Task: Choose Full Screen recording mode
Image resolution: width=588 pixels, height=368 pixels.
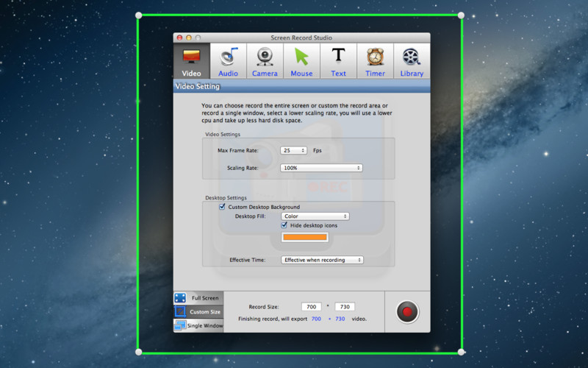Action: point(198,298)
